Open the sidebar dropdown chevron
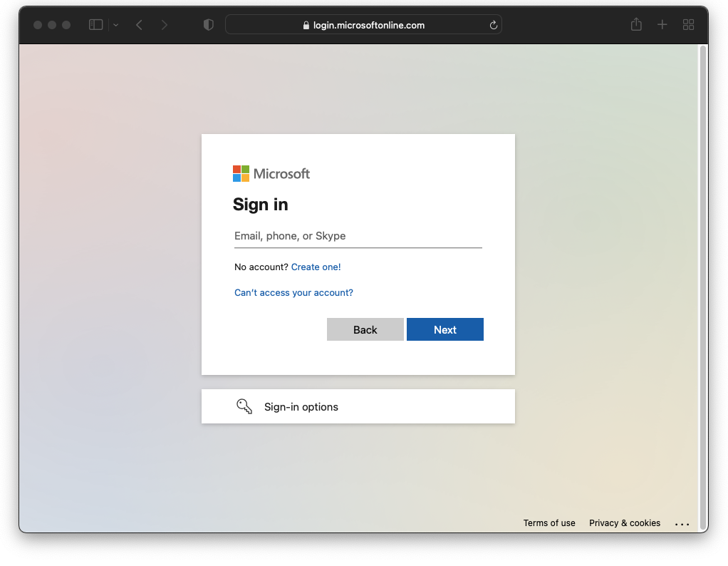Image resolution: width=728 pixels, height=566 pixels. tap(115, 25)
